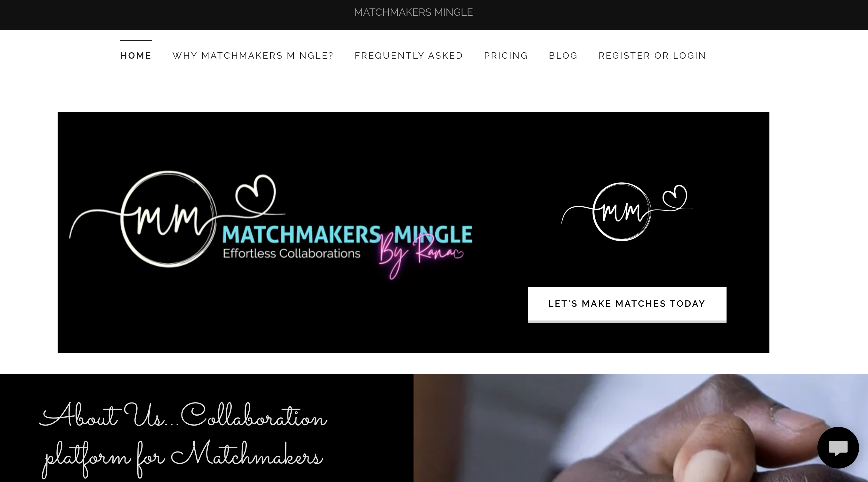Click the About Us Collaboration heading
Image resolution: width=868 pixels, height=482 pixels.
183,416
